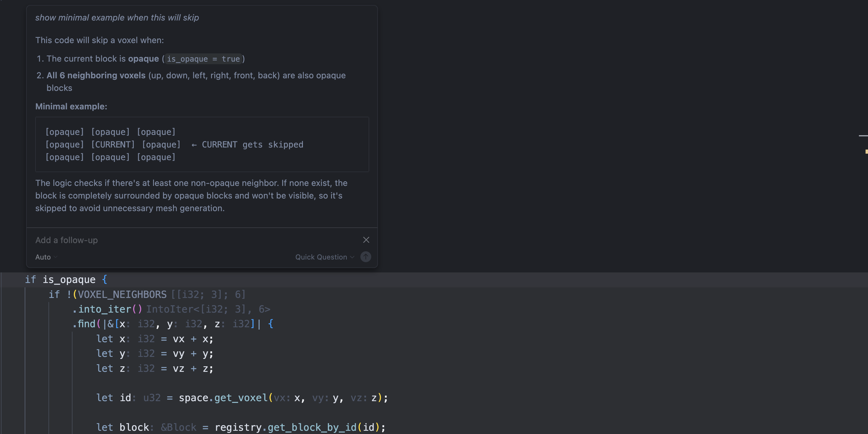Image resolution: width=868 pixels, height=434 pixels.
Task: Click the word CURRENT in example block
Action: [x=113, y=145]
